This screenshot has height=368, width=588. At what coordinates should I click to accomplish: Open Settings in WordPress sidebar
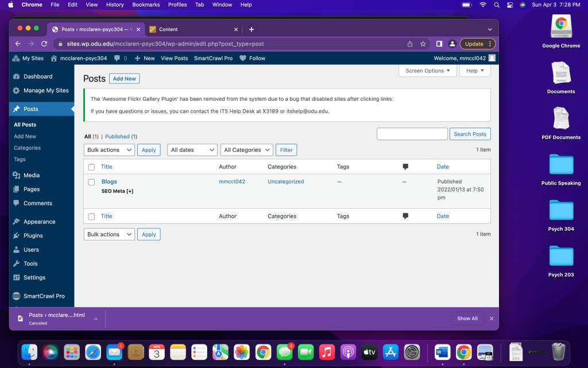click(x=34, y=278)
